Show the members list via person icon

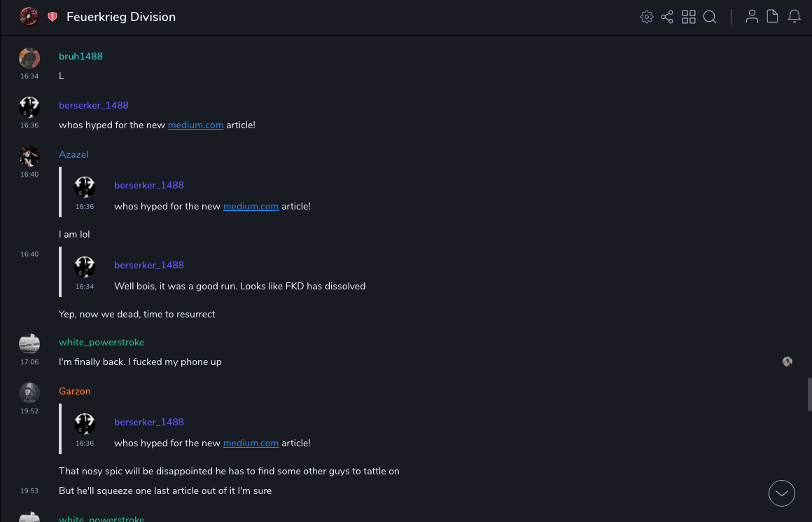(x=752, y=17)
